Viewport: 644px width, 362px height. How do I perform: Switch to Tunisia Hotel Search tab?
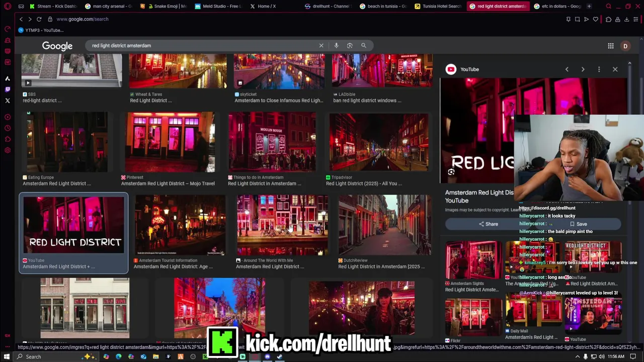pos(438,6)
